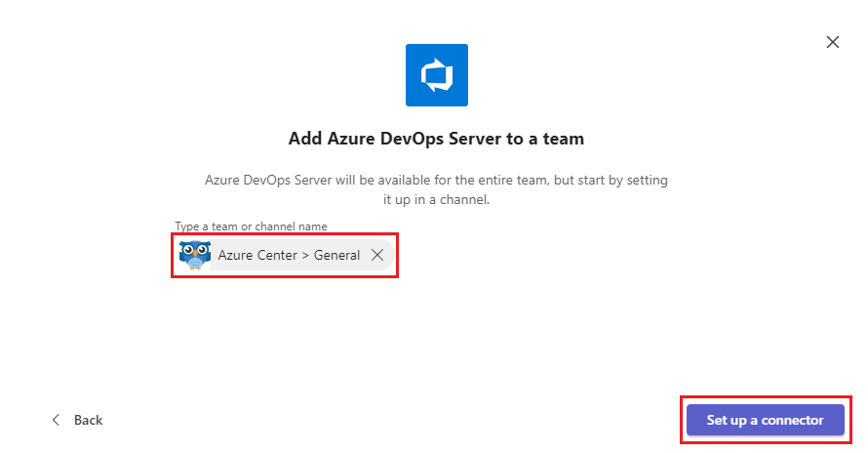Click the 'Add Azure DevOps Server to a team' heading
The width and height of the screenshot is (868, 453).
(436, 139)
